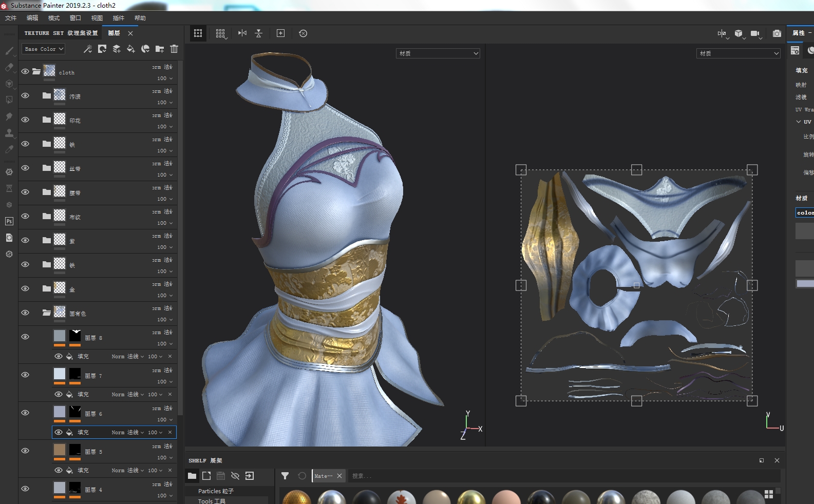Viewport: 814px width, 504px height.
Task: Open the 文件 menu
Action: click(x=11, y=18)
